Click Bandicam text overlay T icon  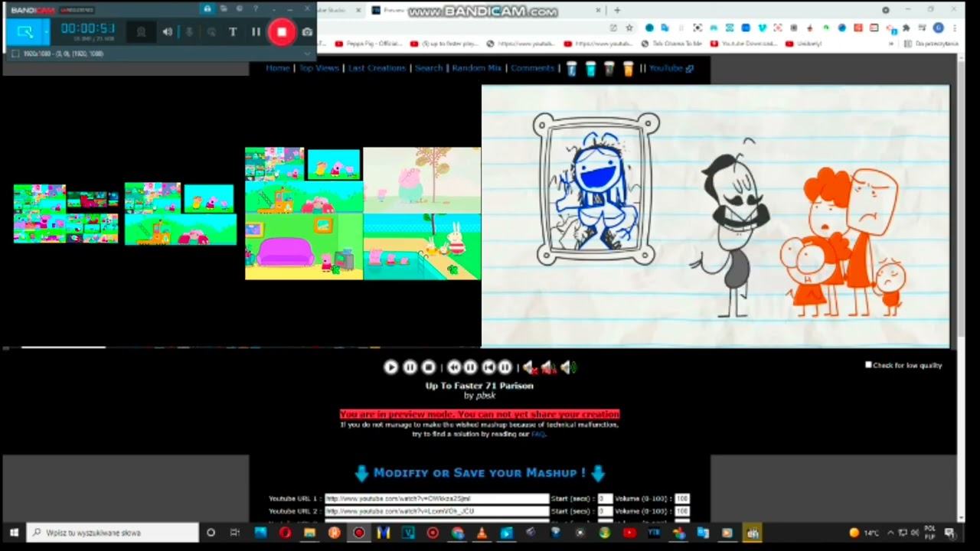[x=233, y=32]
